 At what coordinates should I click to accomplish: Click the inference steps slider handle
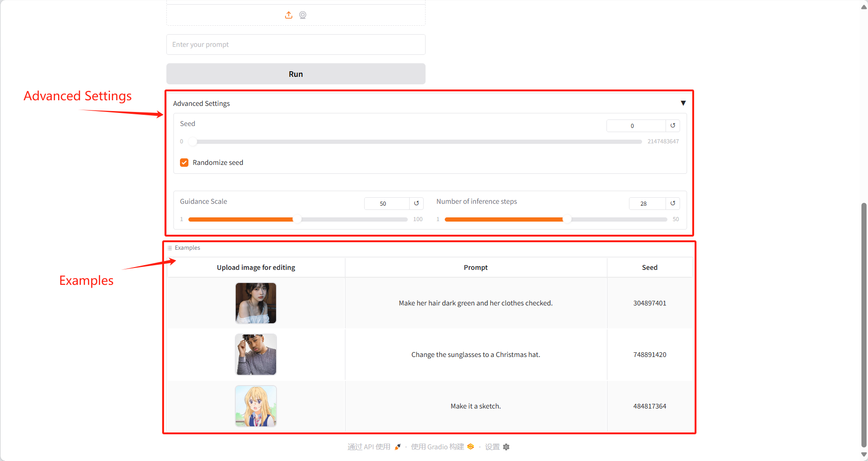[567, 219]
